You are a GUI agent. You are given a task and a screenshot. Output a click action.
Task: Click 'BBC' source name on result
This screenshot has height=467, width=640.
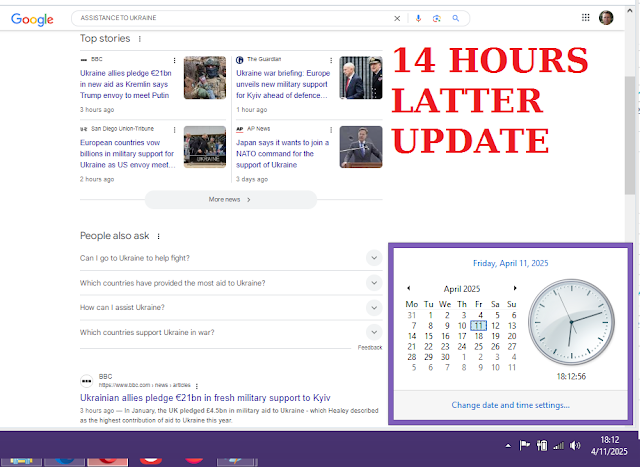(x=105, y=376)
